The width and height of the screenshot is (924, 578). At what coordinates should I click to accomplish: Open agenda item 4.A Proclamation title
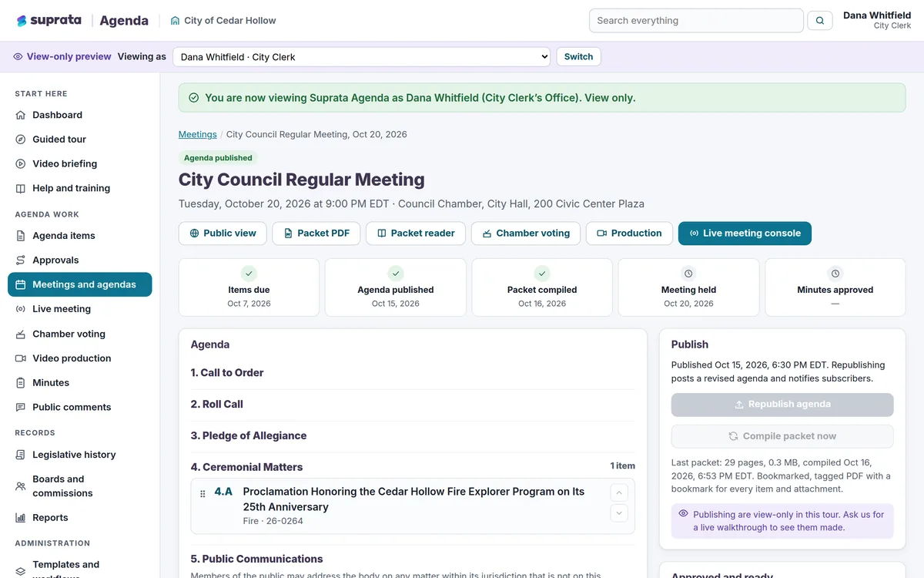(x=413, y=499)
